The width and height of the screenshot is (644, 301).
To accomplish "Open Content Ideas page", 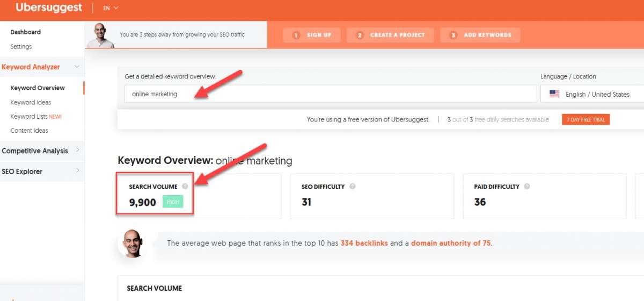I will point(29,130).
